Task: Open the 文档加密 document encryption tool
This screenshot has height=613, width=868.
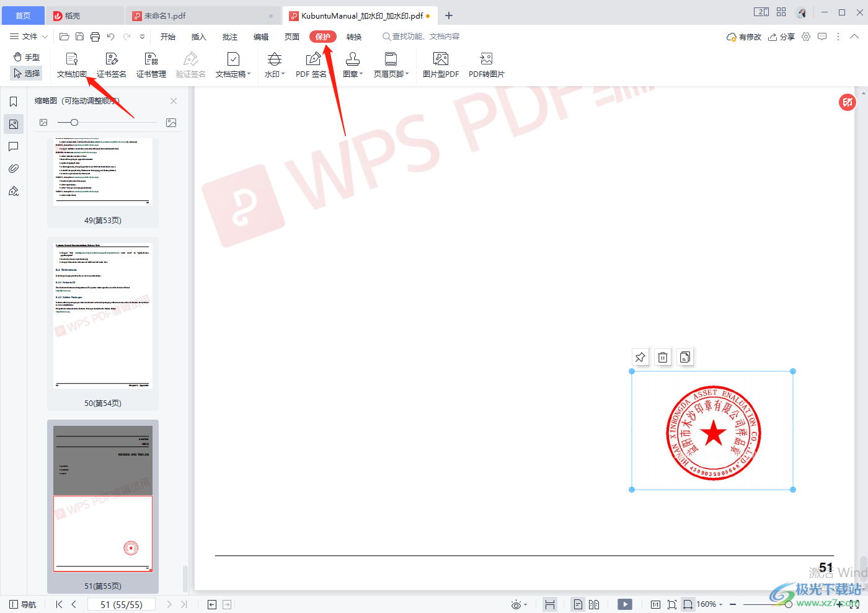Action: point(72,65)
